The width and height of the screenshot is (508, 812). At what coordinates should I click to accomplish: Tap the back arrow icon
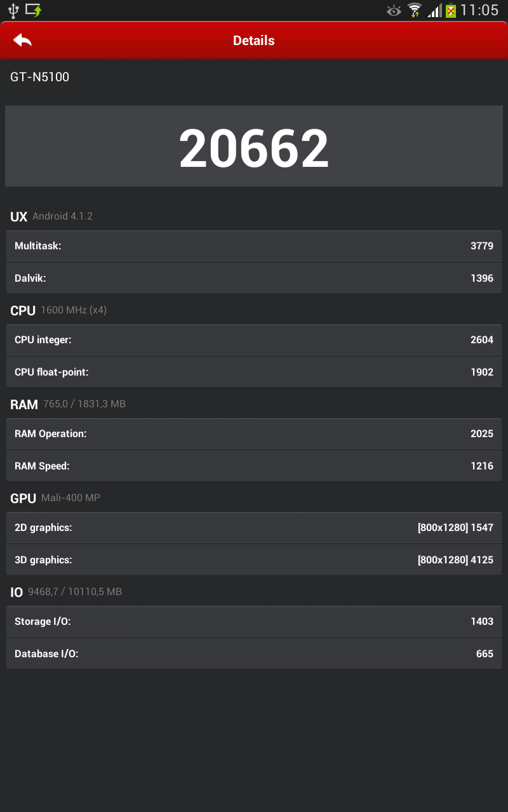[22, 40]
